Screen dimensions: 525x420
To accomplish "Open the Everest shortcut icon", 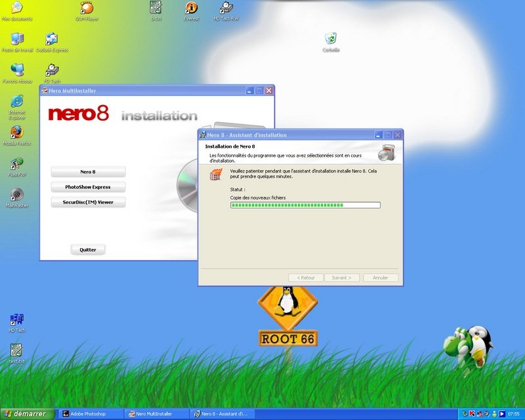I will coord(191,11).
